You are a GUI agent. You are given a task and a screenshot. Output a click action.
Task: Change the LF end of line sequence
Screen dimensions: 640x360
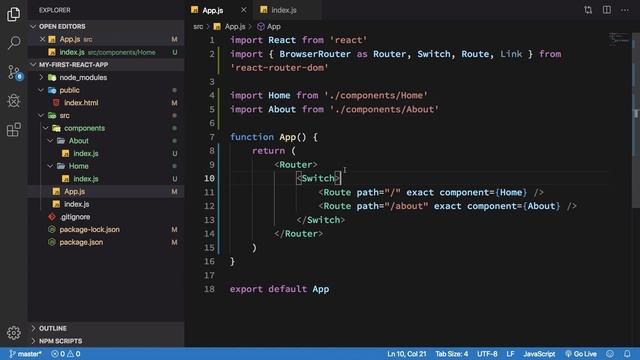(510, 354)
